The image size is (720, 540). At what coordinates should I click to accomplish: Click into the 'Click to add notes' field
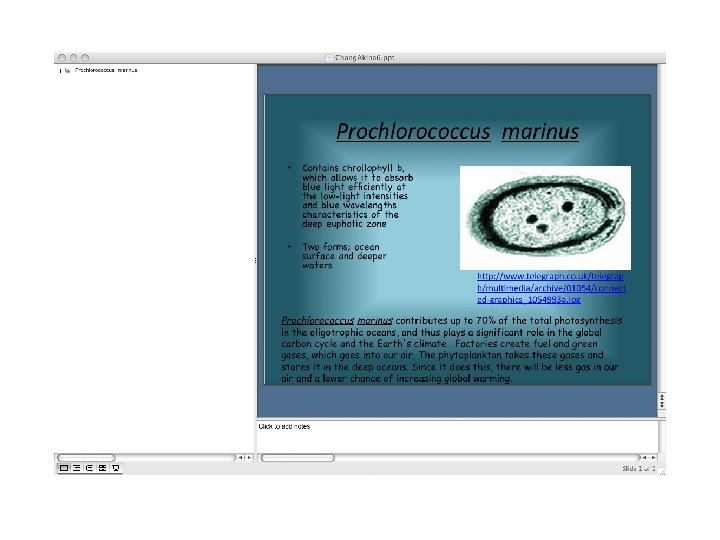457,436
